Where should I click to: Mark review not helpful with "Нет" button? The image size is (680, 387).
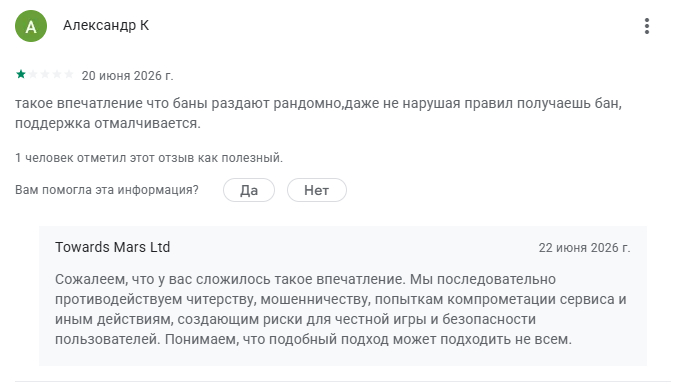317,190
